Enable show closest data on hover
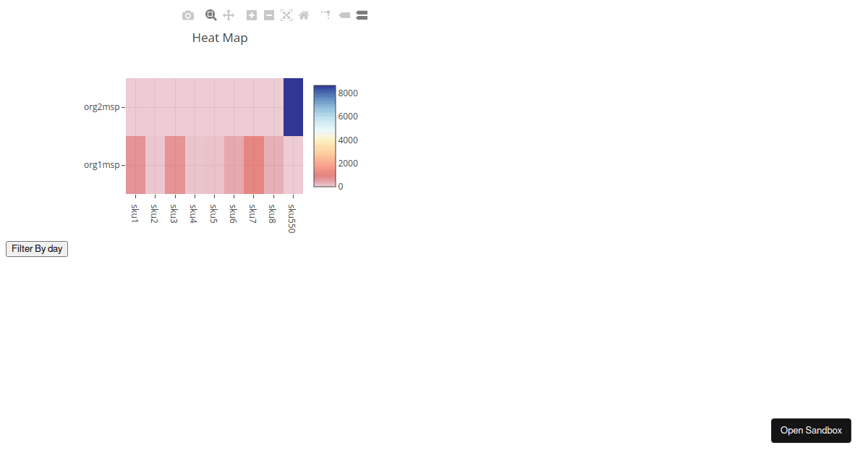The height and width of the screenshot is (456, 868). click(344, 14)
